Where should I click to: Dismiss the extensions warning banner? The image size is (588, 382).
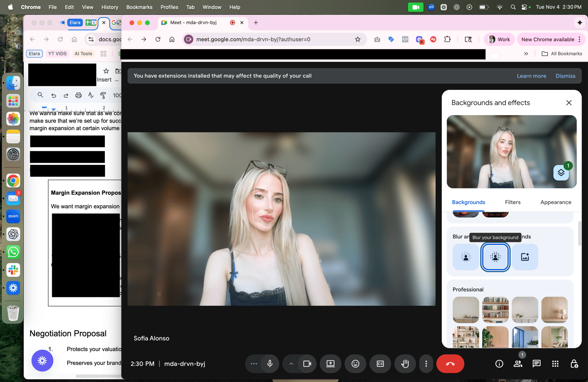[565, 76]
